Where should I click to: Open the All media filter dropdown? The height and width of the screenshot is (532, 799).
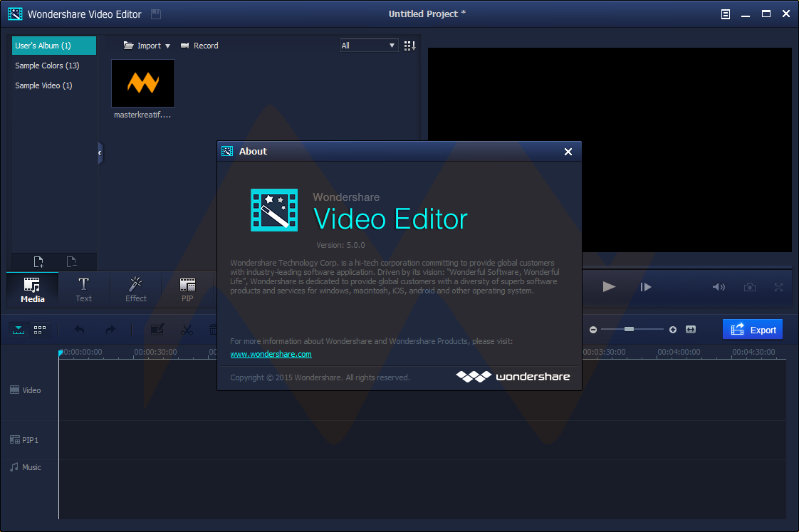click(368, 46)
